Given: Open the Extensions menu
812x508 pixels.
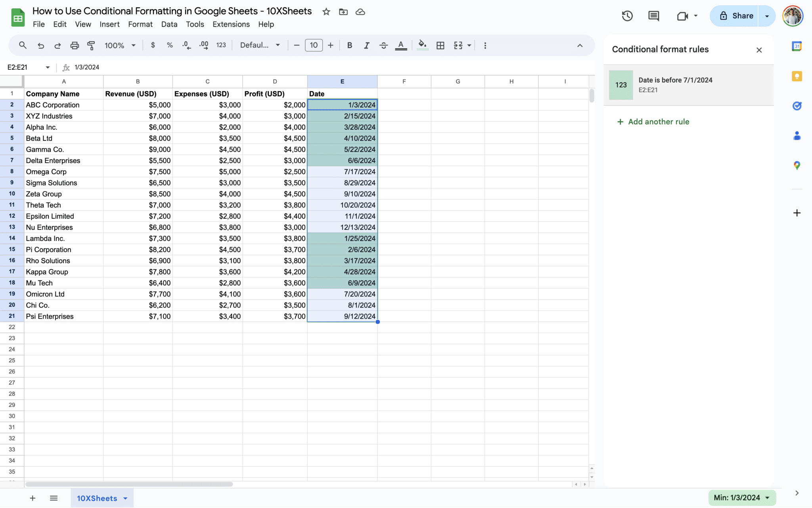Looking at the screenshot, I should pyautogui.click(x=231, y=24).
